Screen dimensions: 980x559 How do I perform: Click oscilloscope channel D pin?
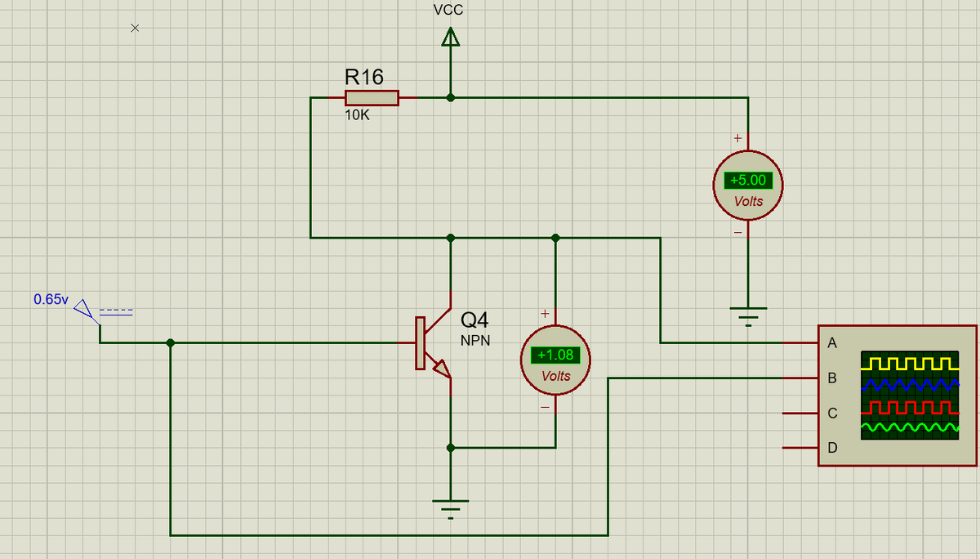click(800, 448)
